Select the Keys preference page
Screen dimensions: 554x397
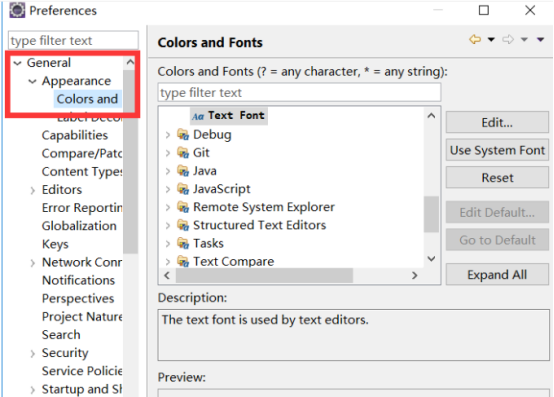[55, 244]
